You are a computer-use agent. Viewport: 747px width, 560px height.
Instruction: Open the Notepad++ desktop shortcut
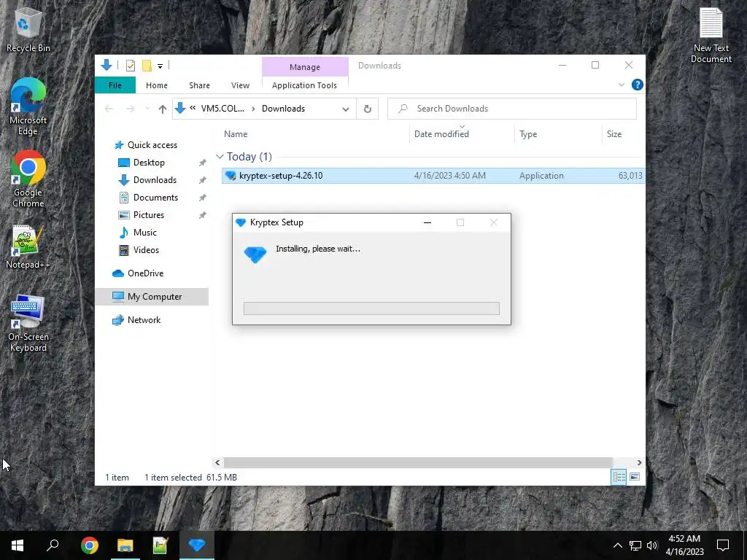28,246
